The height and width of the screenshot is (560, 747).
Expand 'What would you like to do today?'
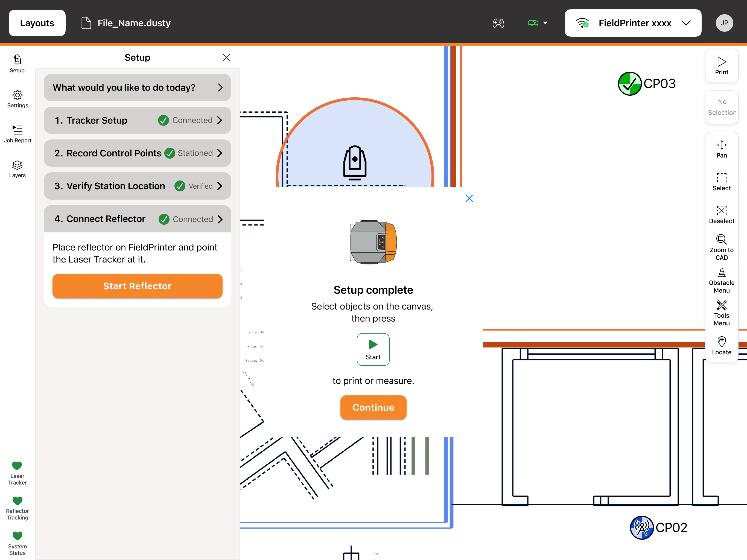138,87
